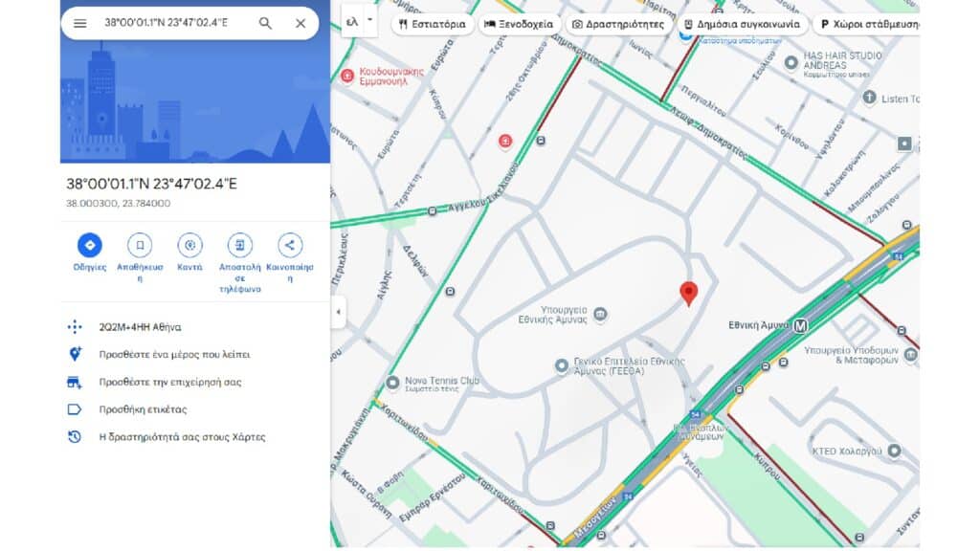Click the Εθνική Άμυνα metro station icon

pos(801,325)
